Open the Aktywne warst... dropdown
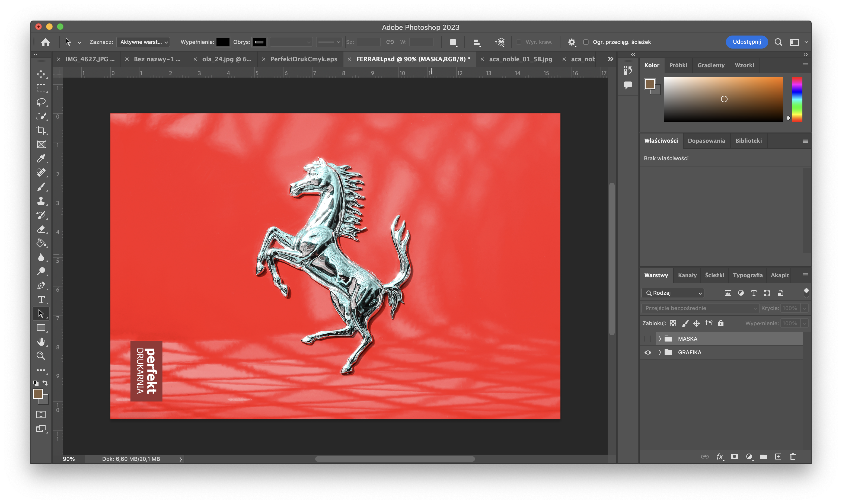842x504 pixels. point(143,42)
